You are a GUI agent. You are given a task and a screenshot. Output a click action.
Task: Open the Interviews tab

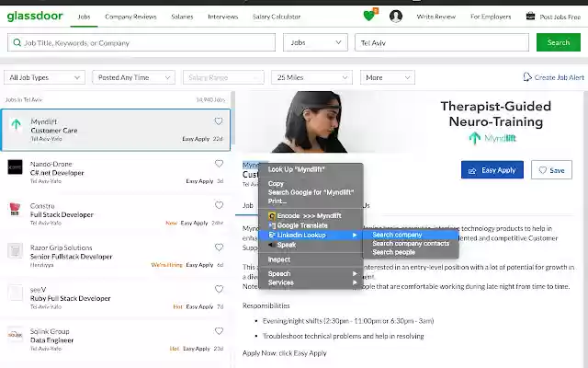[x=222, y=17]
